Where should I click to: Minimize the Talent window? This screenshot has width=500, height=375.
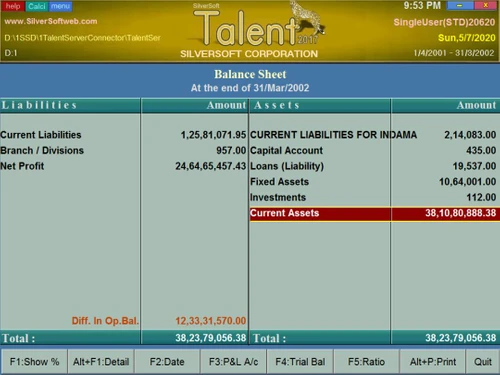(x=460, y=5)
